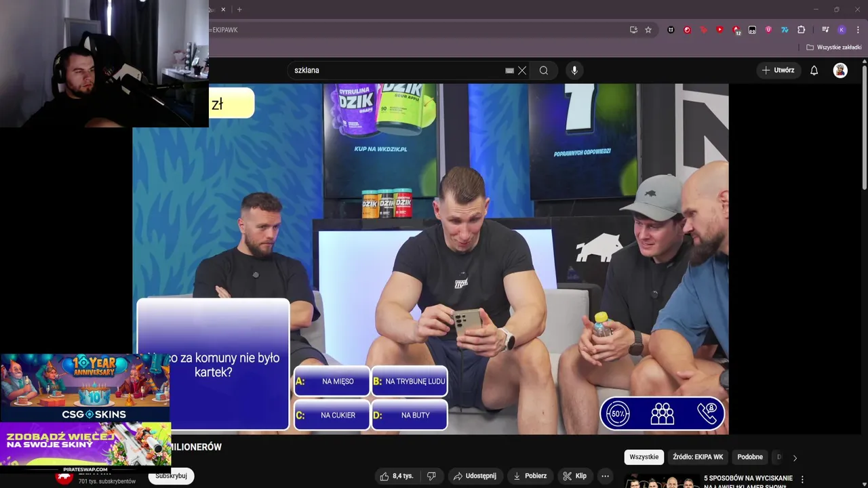Screen dimensions: 868x488
Task: Open menu for '5 SPOSOBÓW NA WYCISKANIE' video
Action: (802, 479)
